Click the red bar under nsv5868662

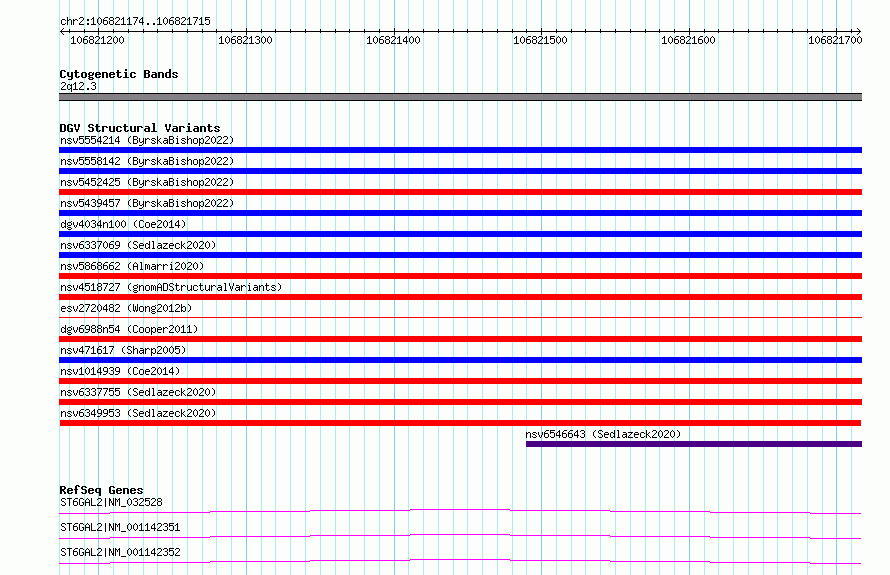460,276
